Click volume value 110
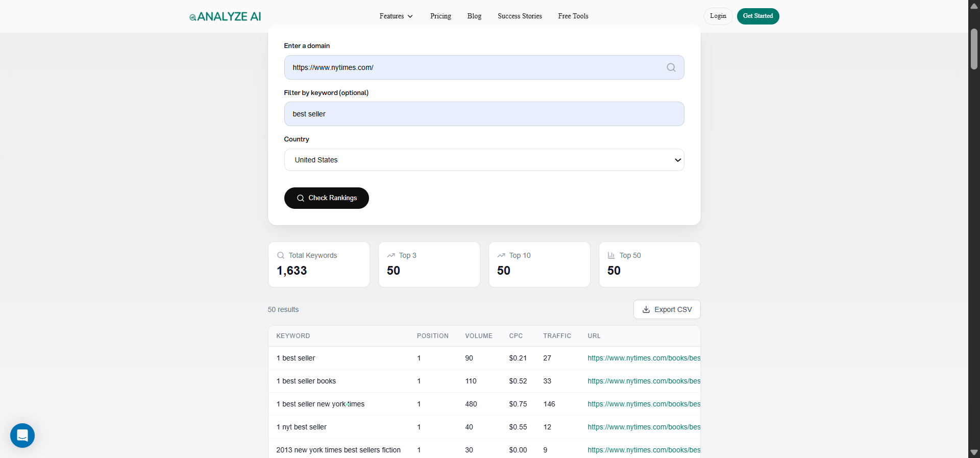This screenshot has height=458, width=980. pos(471,381)
